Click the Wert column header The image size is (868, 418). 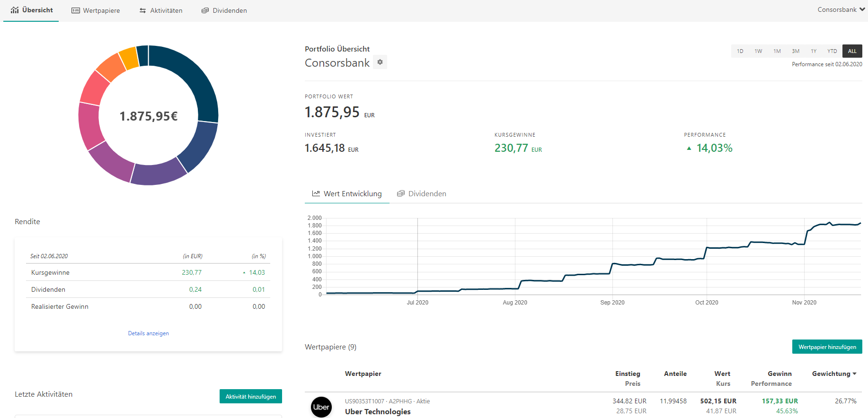(722, 374)
